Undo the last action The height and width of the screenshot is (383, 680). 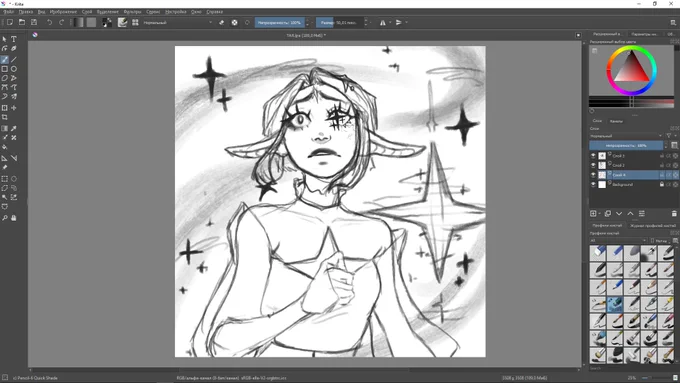(x=49, y=23)
